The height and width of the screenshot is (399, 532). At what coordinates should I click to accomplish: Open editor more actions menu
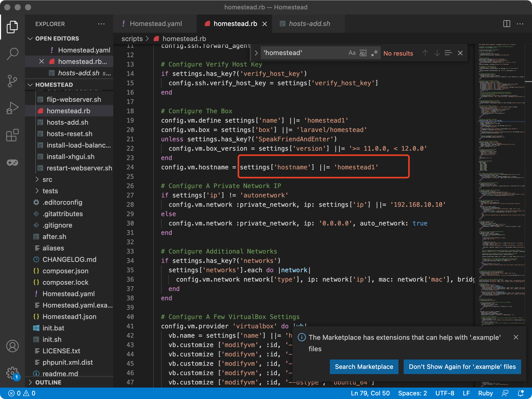pos(520,24)
